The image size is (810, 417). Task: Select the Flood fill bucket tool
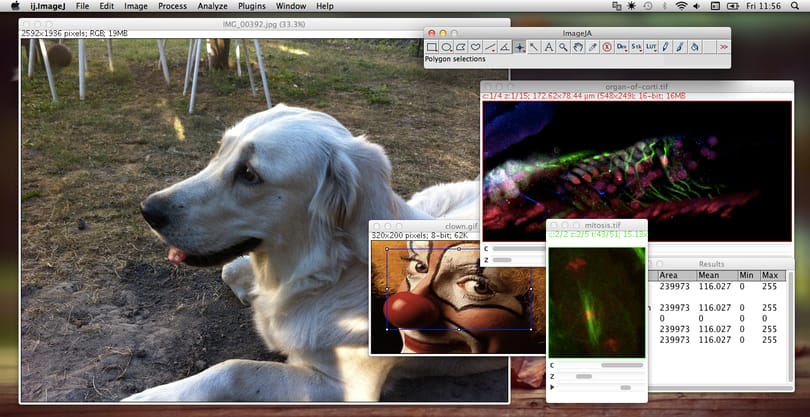[x=695, y=47]
